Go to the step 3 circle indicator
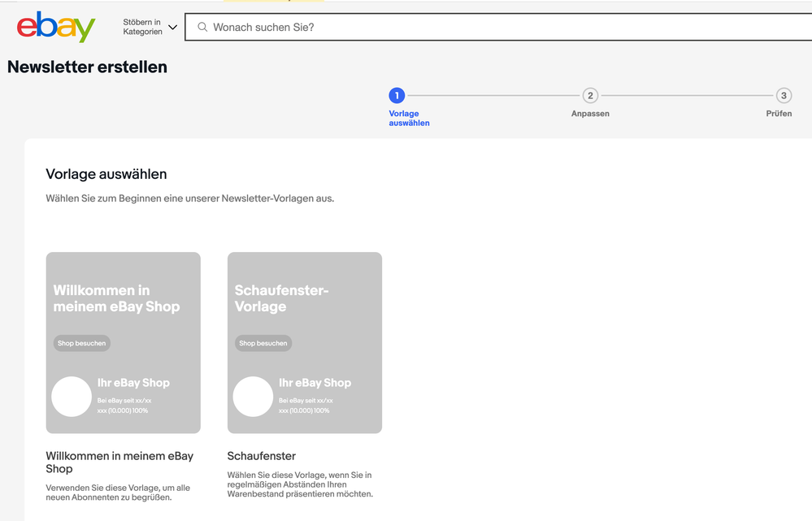 click(x=784, y=96)
